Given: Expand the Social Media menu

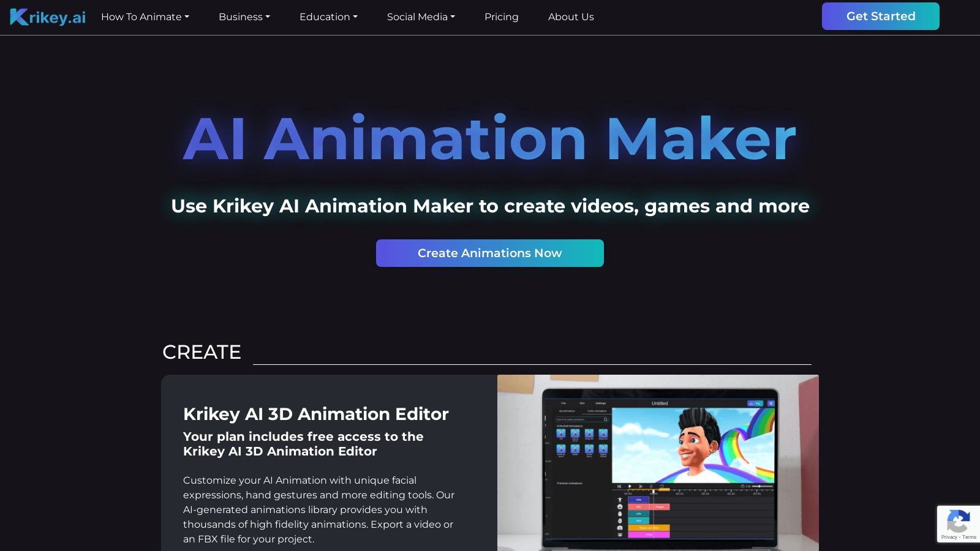Looking at the screenshot, I should [421, 17].
